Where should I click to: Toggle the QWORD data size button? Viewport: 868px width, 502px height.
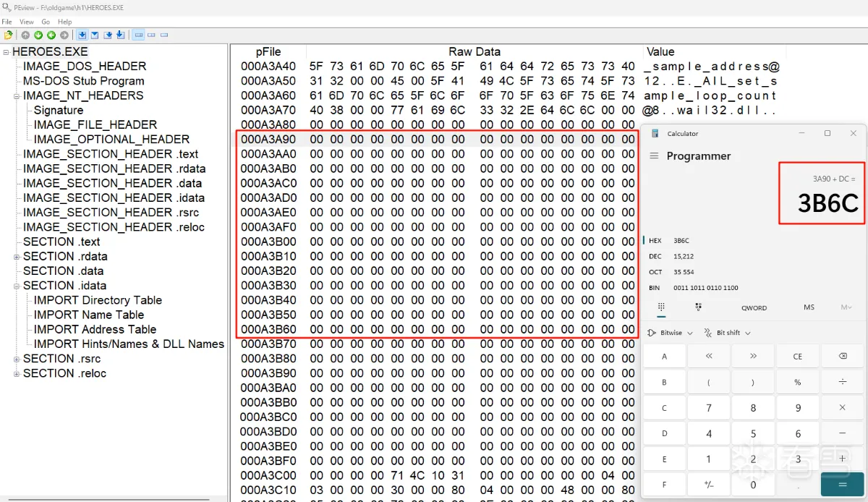pos(754,307)
